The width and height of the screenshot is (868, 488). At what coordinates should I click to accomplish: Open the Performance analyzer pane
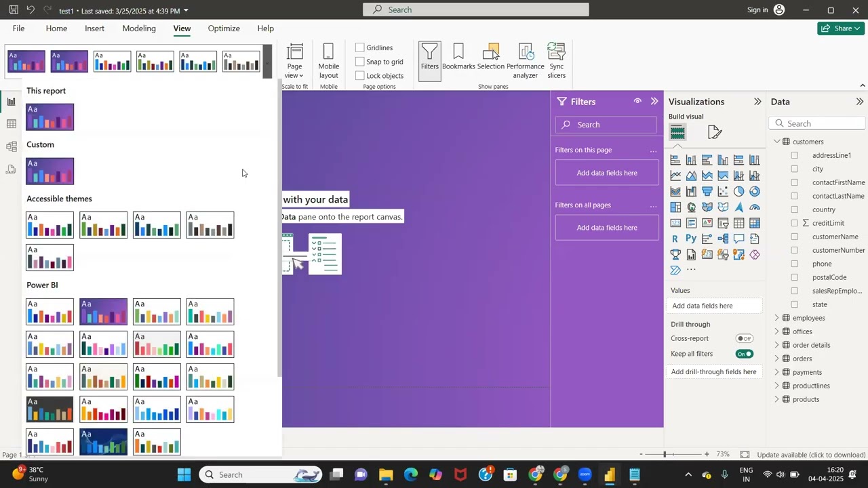[526, 61]
